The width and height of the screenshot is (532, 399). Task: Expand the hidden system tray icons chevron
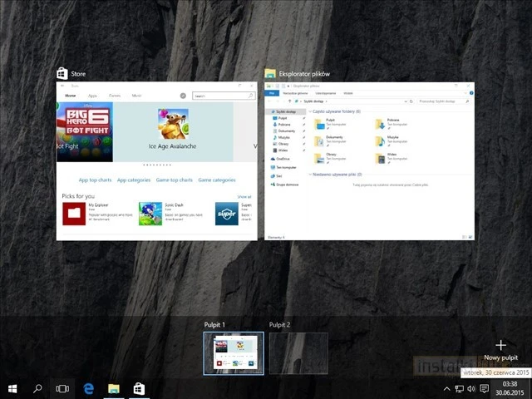(x=446, y=388)
